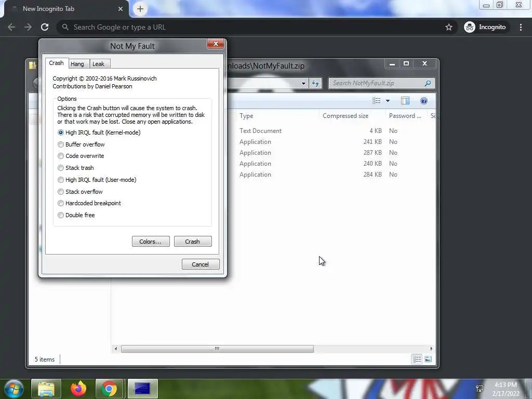Open a new tab with plus button
The image size is (532, 399).
tap(140, 9)
